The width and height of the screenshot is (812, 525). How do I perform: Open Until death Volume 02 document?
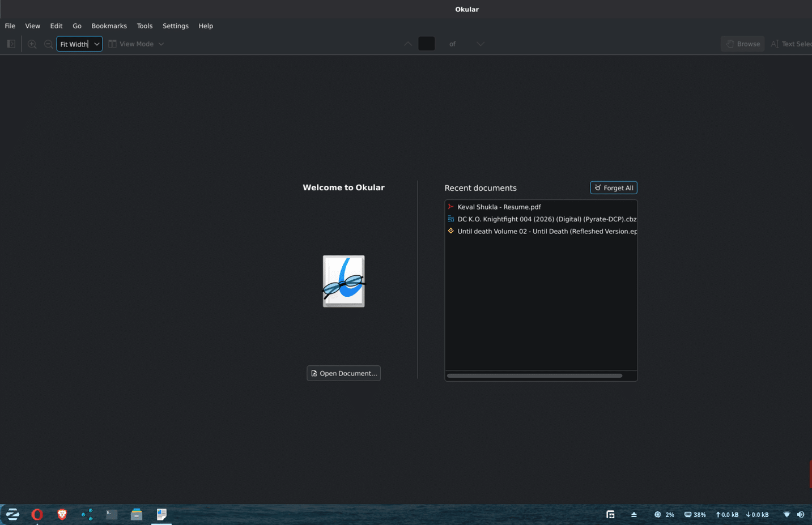(x=541, y=231)
